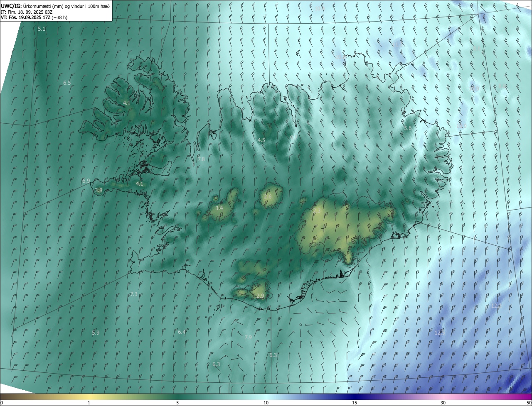The height and width of the screenshot is (406, 532).
Task: Click the 7.9 value label
Action: point(248,338)
